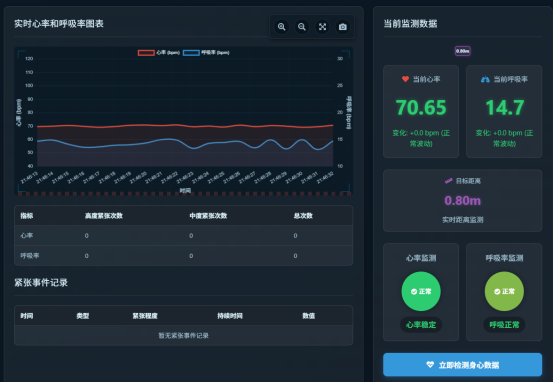Click the purple ruler icon beside 目标距离
The height and width of the screenshot is (383, 553).
click(x=448, y=181)
